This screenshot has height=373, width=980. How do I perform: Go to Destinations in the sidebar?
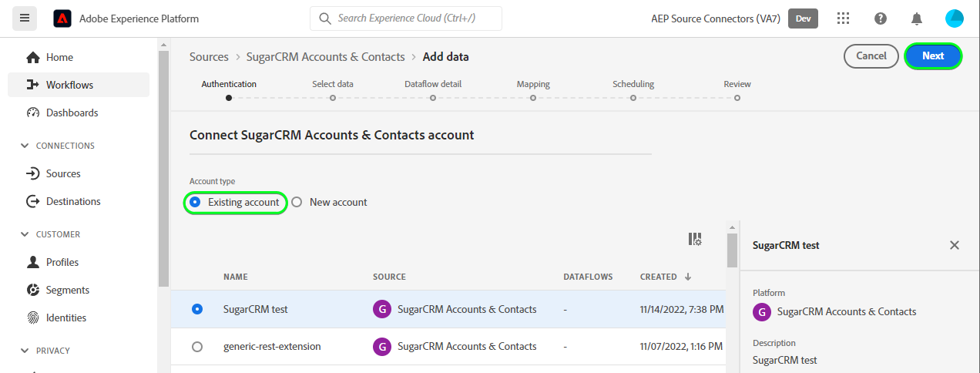point(73,201)
